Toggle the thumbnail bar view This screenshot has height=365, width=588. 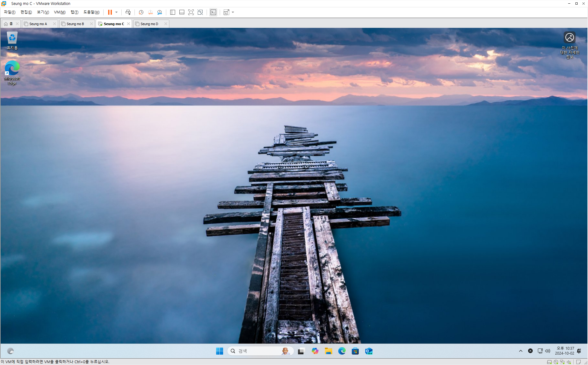pyautogui.click(x=182, y=12)
